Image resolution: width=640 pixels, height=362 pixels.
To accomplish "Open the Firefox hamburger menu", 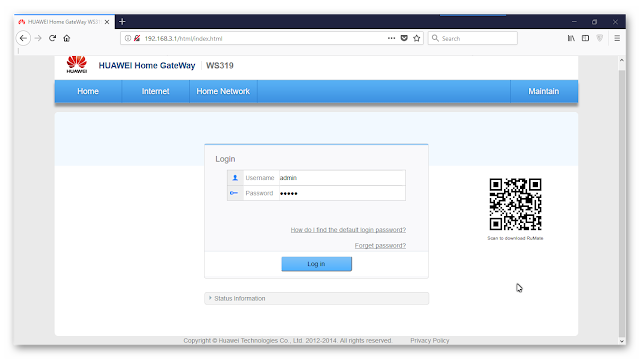I will point(617,38).
